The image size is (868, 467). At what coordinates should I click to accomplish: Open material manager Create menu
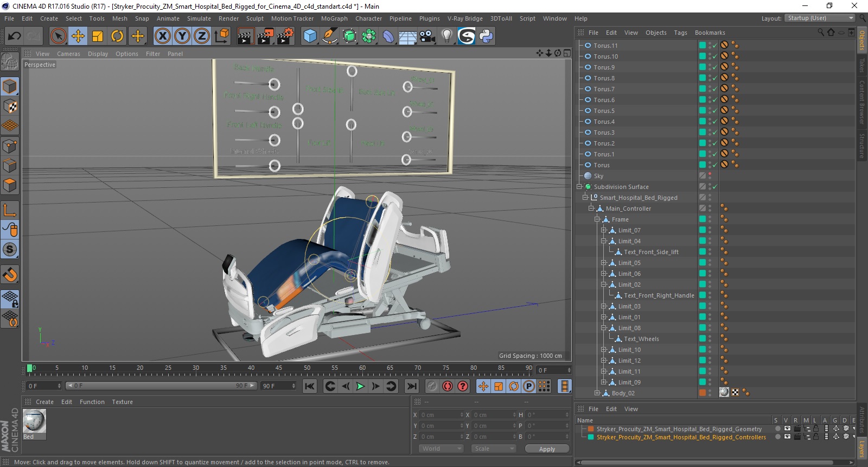pyautogui.click(x=44, y=402)
